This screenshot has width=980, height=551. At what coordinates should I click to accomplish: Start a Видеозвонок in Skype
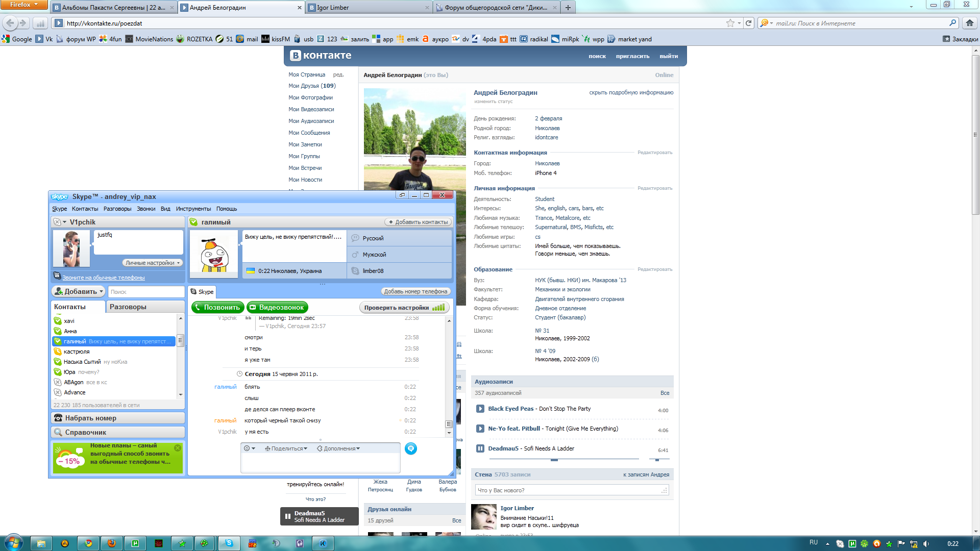[277, 307]
